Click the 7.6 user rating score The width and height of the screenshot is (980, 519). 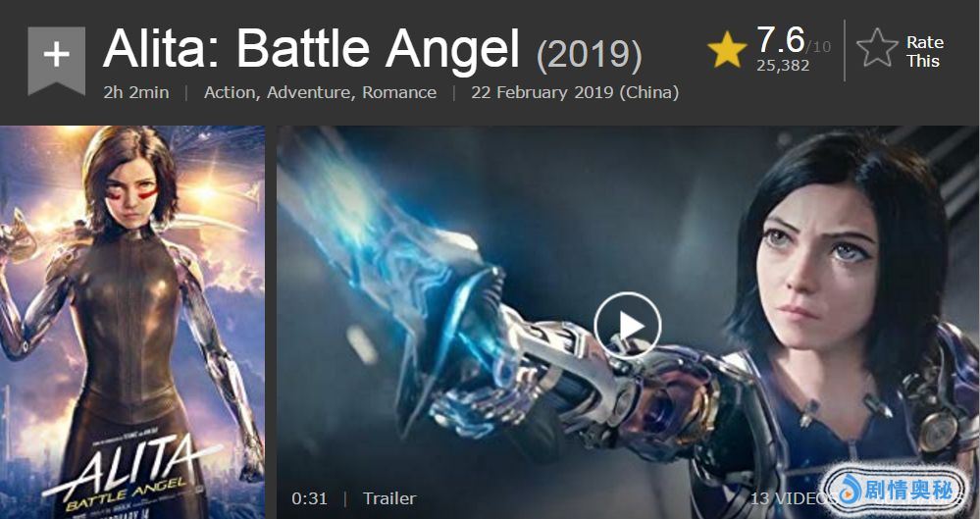781,39
